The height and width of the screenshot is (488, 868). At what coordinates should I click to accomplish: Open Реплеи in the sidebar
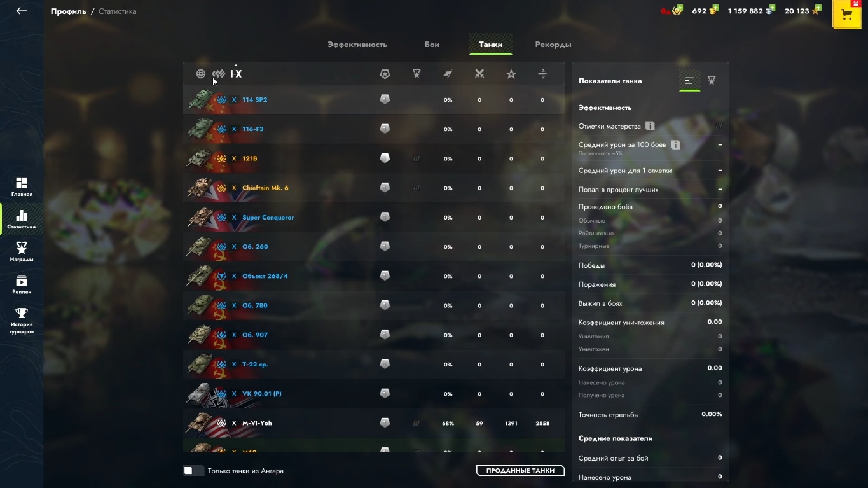[x=22, y=284]
